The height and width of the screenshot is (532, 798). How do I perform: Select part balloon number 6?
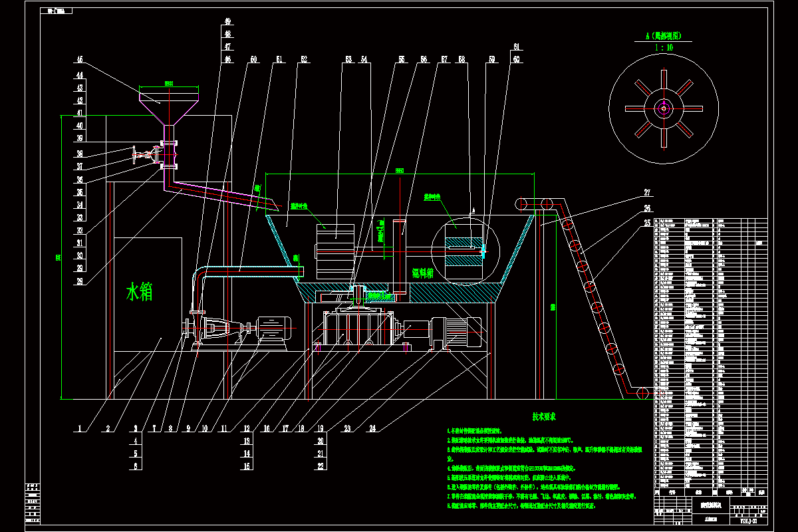136,466
